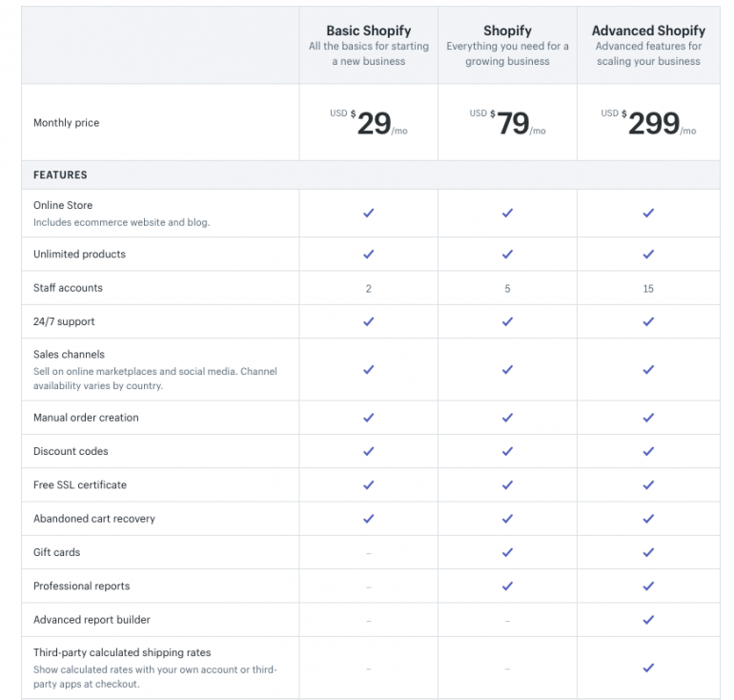Screen dimensions: 734x700
Task: Click Abandoned cart recovery checkmark under Basic Shopify
Action: point(368,519)
